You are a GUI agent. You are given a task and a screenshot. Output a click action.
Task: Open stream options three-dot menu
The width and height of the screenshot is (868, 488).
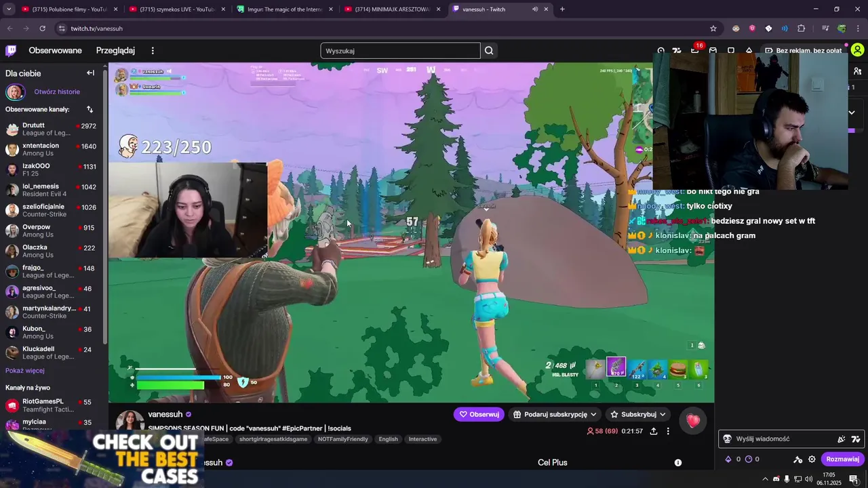668,431
